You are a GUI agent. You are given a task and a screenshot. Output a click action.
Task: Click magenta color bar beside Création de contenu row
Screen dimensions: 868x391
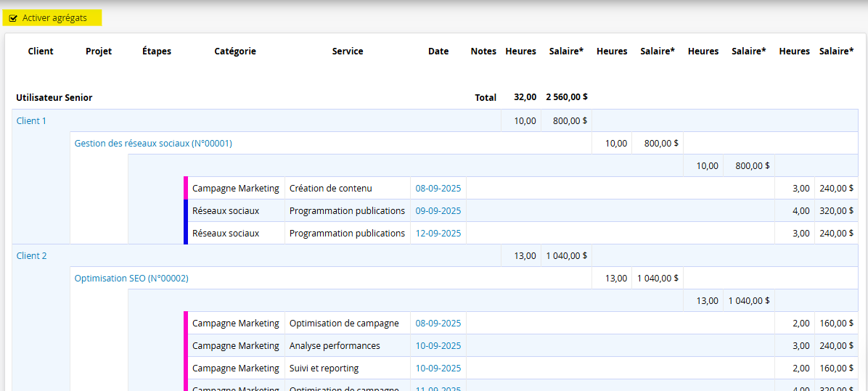[x=186, y=189]
